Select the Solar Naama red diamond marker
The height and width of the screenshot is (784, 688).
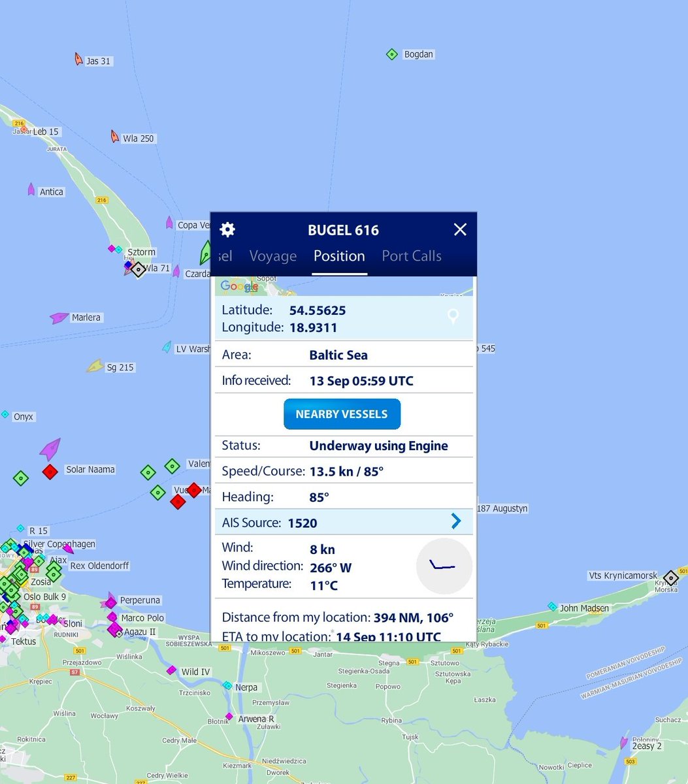click(x=50, y=471)
